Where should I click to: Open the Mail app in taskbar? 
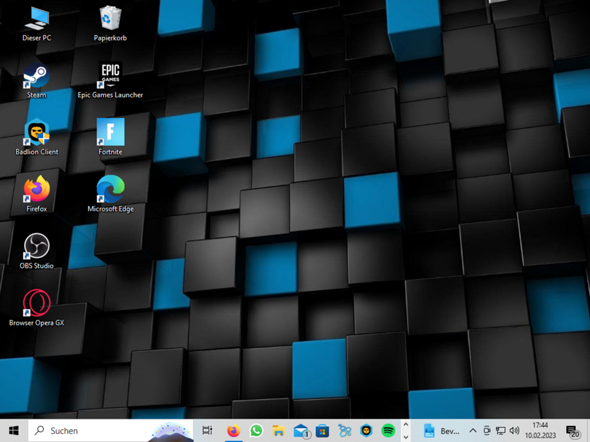click(301, 430)
